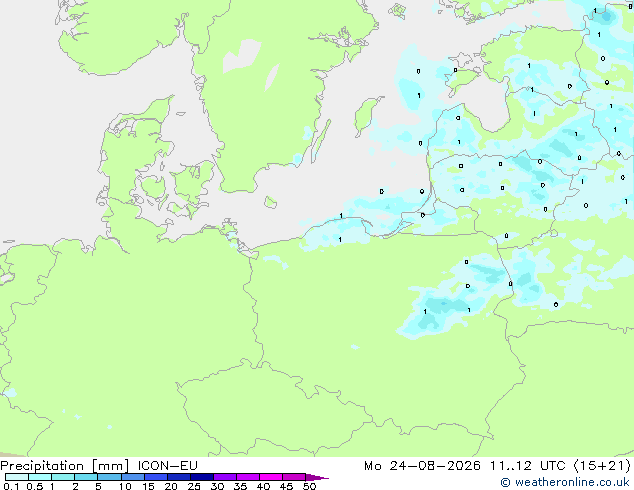Click the "50" legend scale label
This screenshot has width=634, height=490.
click(x=309, y=486)
